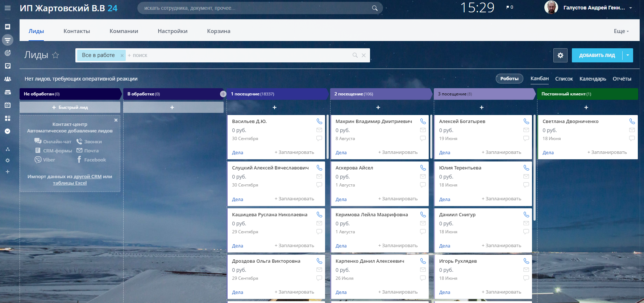644x303 pixels.
Task: Open the Корзина tab
Action: 219,31
